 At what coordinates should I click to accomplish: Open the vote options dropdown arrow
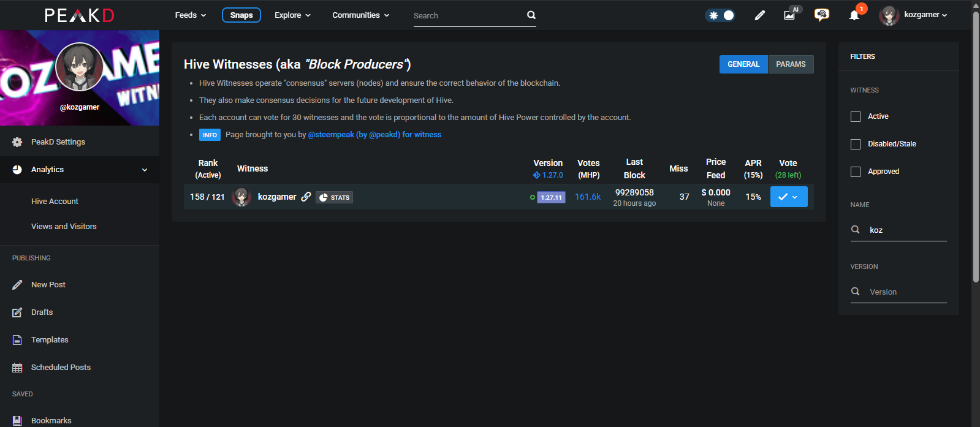(x=796, y=197)
